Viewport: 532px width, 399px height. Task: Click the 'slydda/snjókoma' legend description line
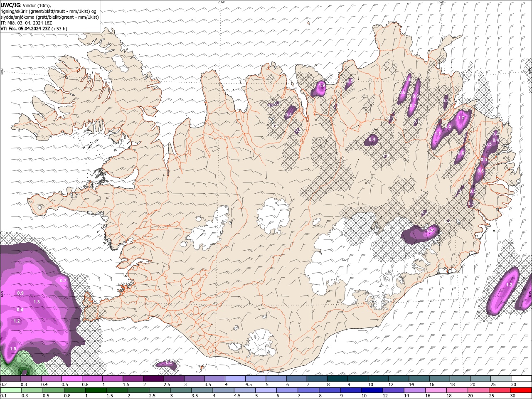[49, 17]
